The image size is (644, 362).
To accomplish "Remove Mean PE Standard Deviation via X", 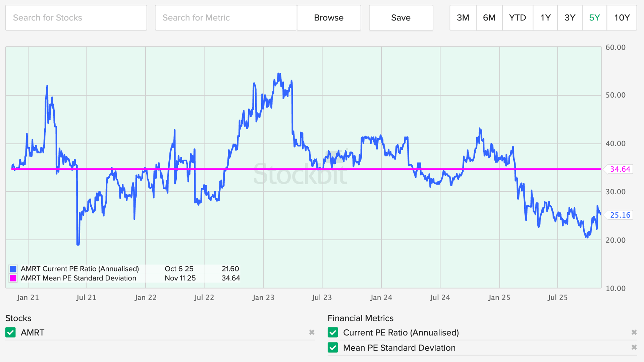I will tap(634, 348).
